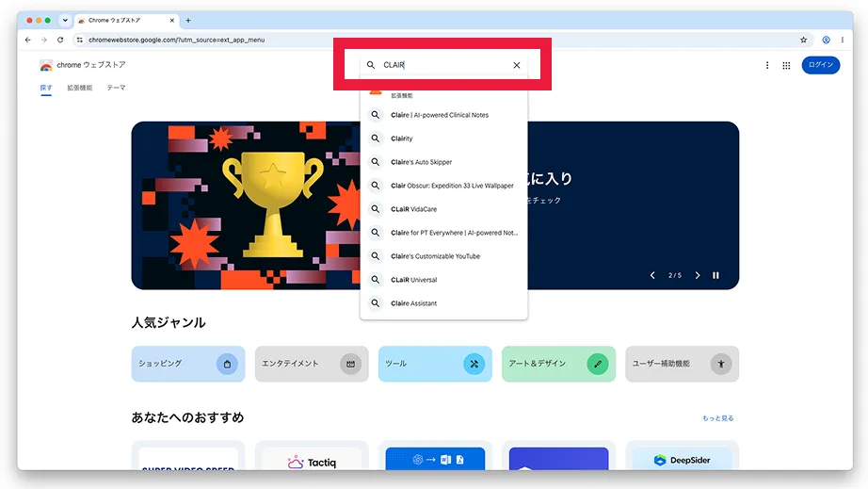Screen dimensions: 868x489
Task: Open the アート＆デザイン category
Action: 558,364
